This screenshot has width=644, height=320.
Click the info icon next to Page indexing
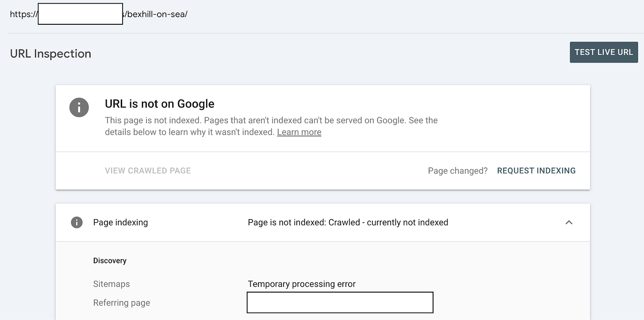coord(77,222)
